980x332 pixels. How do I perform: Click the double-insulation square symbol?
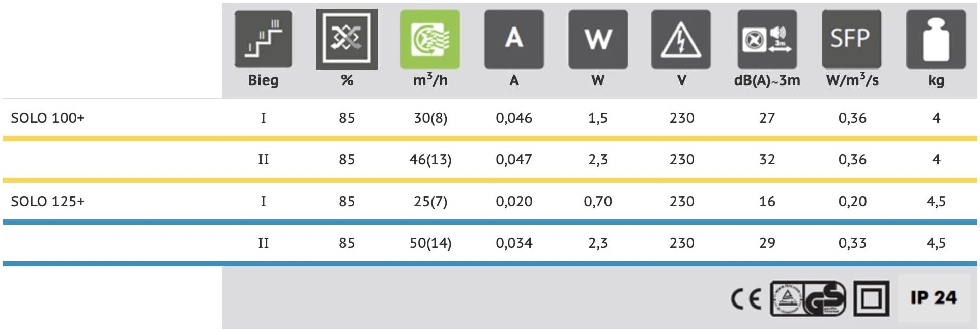[871, 299]
